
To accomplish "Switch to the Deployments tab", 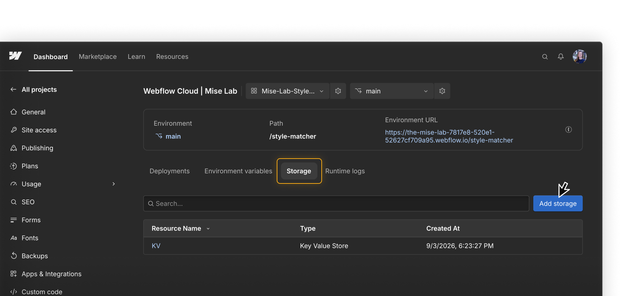I will 169,171.
